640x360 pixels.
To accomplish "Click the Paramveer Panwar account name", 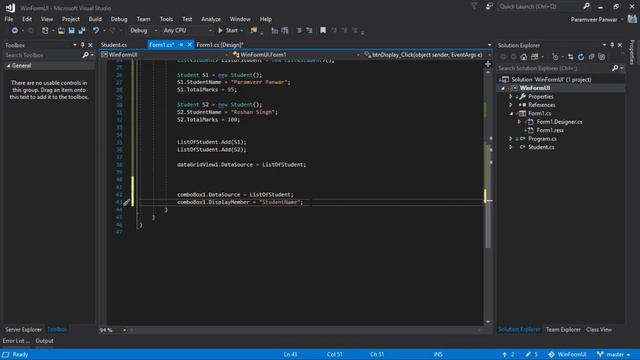I will click(594, 20).
